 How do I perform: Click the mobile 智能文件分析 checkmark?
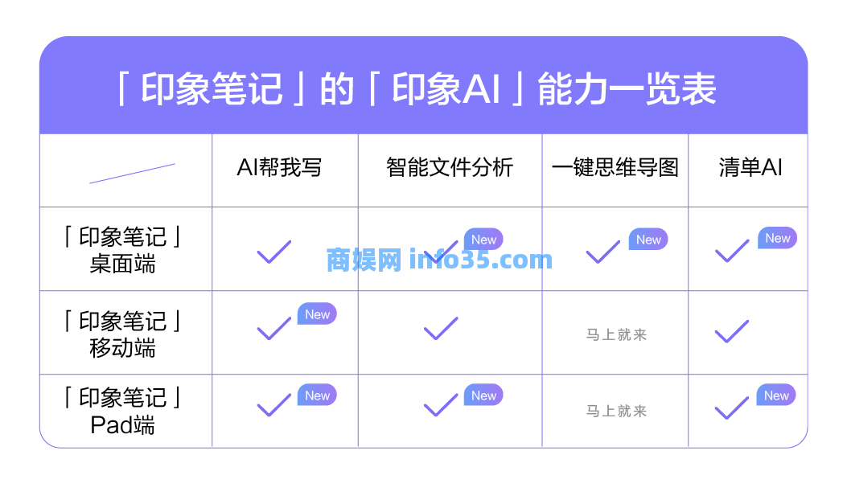point(441,328)
